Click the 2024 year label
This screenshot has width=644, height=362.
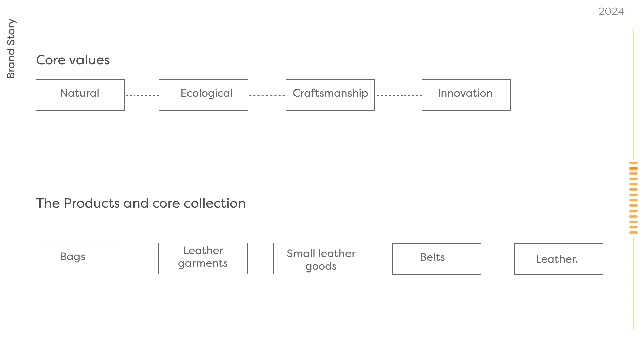coord(611,11)
